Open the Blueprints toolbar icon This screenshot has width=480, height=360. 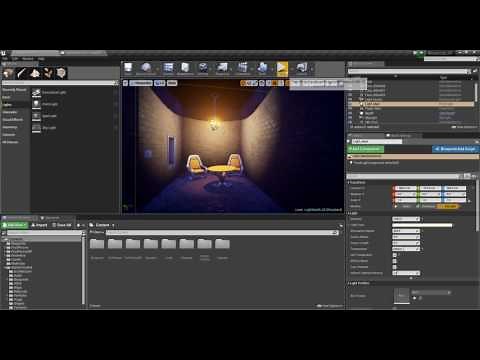222,68
